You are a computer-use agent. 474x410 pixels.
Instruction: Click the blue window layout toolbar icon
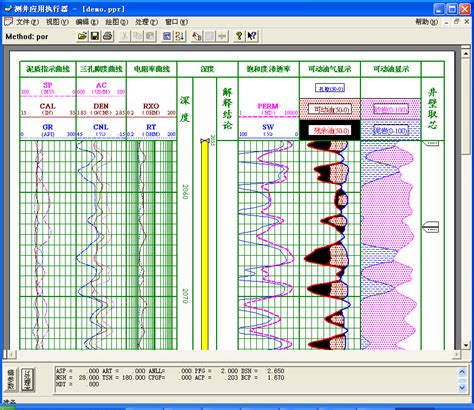[167, 36]
